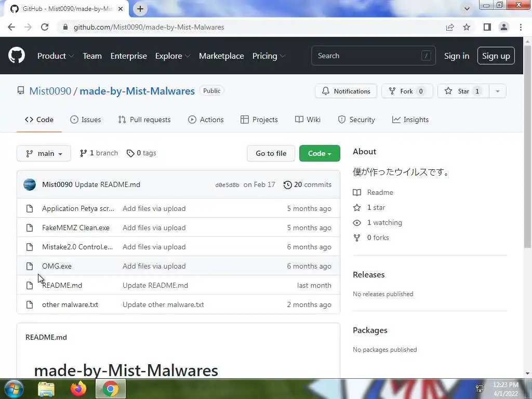Bookmark this page with the star icon

pos(467,27)
